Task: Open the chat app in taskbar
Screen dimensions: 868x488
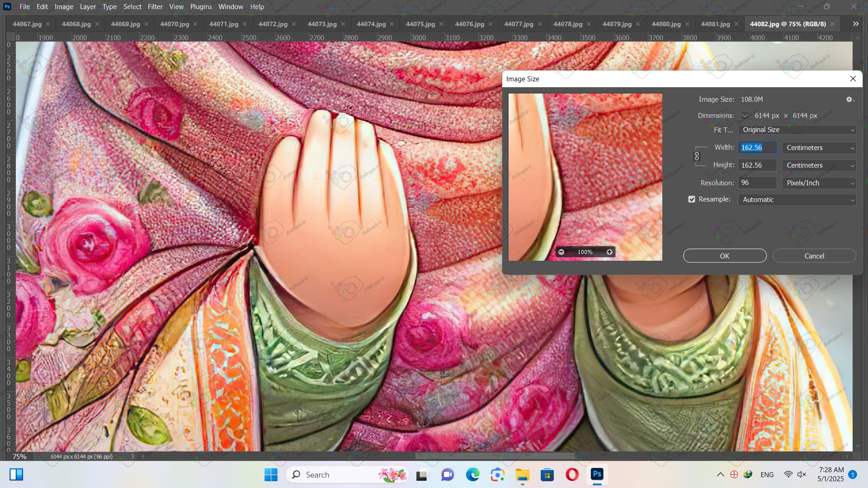Action: (x=448, y=475)
